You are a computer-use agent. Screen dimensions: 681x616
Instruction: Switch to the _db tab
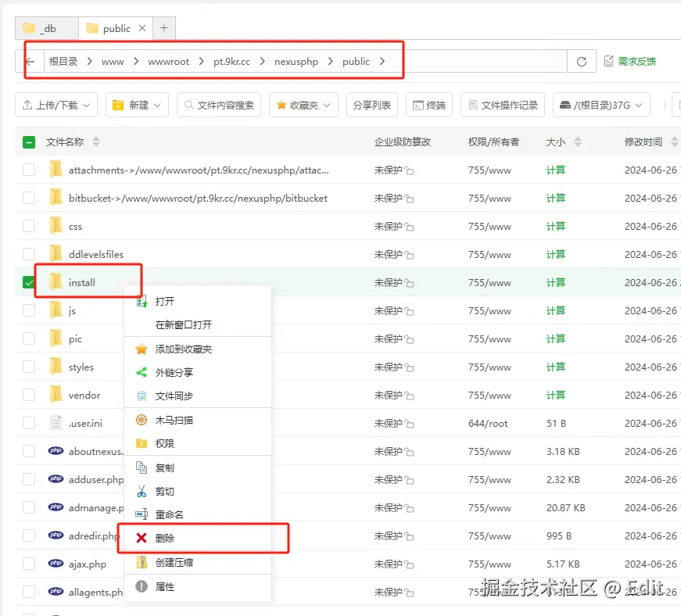coord(46,28)
